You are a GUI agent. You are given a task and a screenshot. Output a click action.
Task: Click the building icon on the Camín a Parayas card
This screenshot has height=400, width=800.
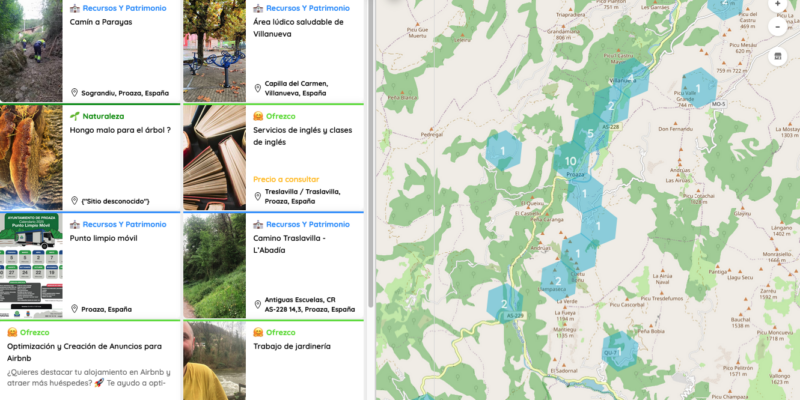[x=74, y=8]
